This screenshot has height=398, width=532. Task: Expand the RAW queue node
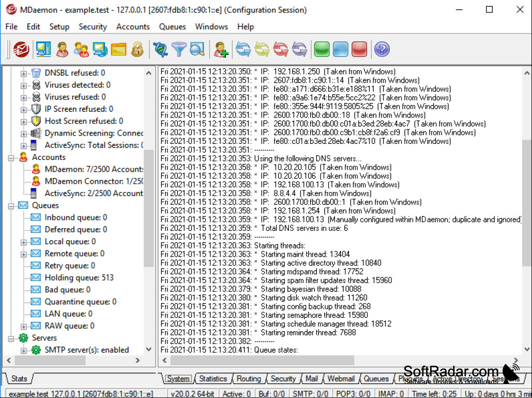[x=23, y=327]
